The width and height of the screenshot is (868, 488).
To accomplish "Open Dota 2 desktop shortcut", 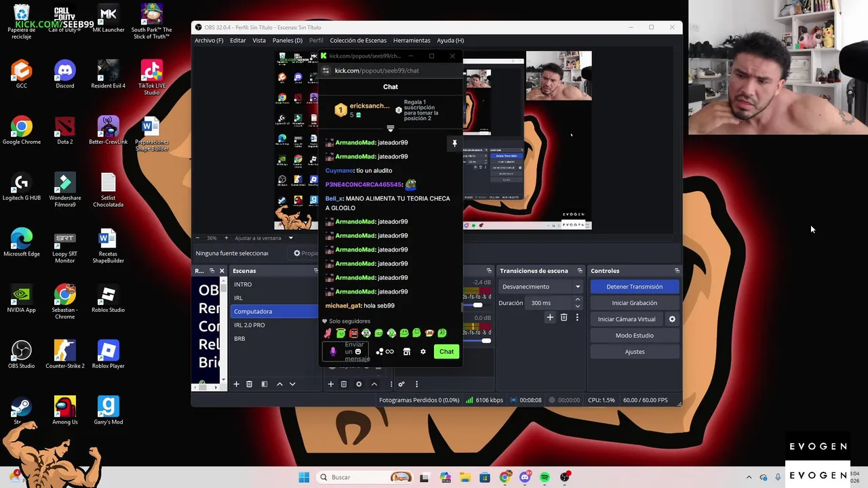I will [65, 130].
